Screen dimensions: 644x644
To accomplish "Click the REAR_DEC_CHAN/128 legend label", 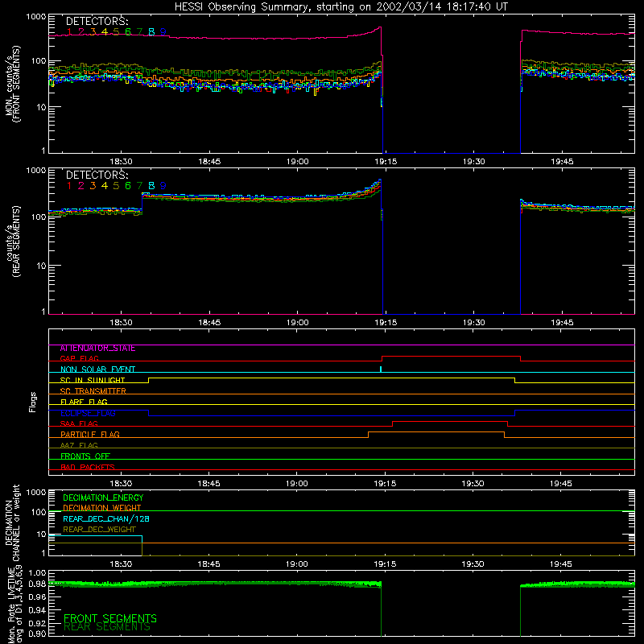I will [x=106, y=518].
